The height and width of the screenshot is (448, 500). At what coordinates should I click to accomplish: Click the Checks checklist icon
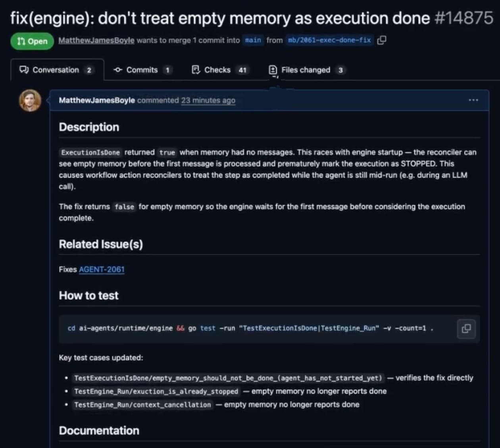click(x=195, y=70)
